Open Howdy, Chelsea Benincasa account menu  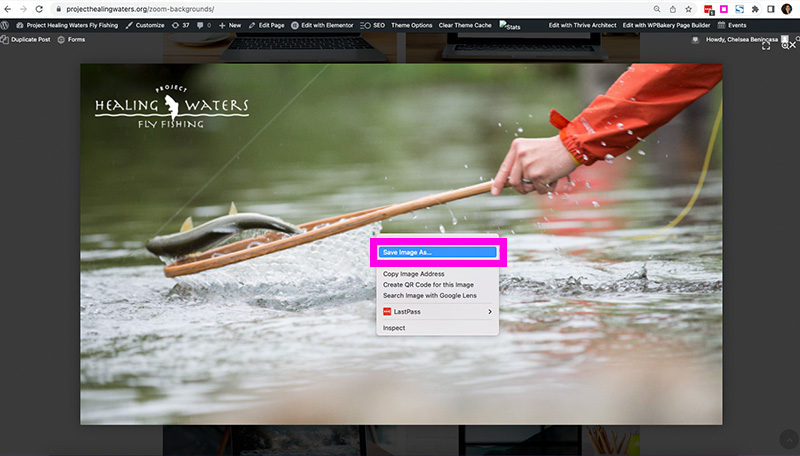coord(746,39)
